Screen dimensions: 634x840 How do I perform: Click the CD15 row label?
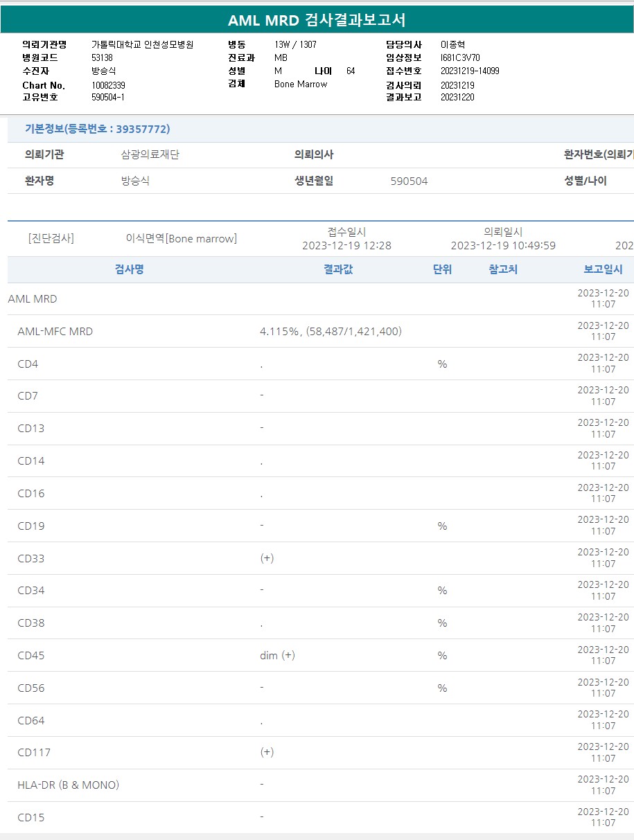coord(30,818)
